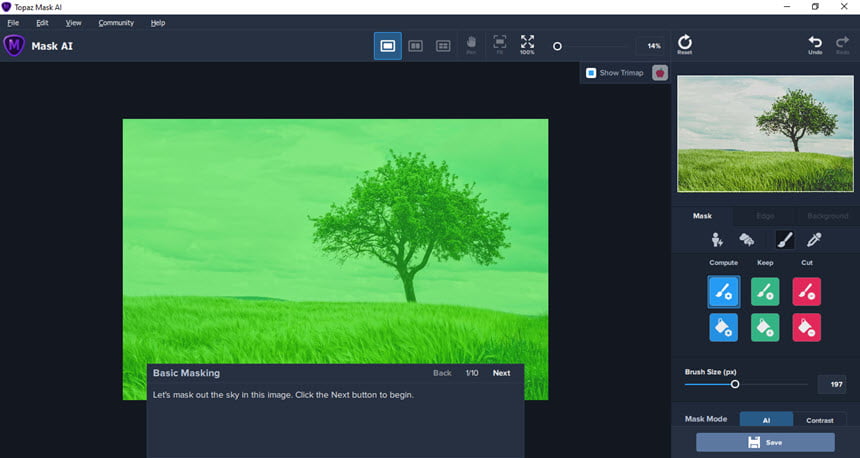This screenshot has width=860, height=458.
Task: Toggle the Show Trimap checkbox
Action: (x=591, y=73)
